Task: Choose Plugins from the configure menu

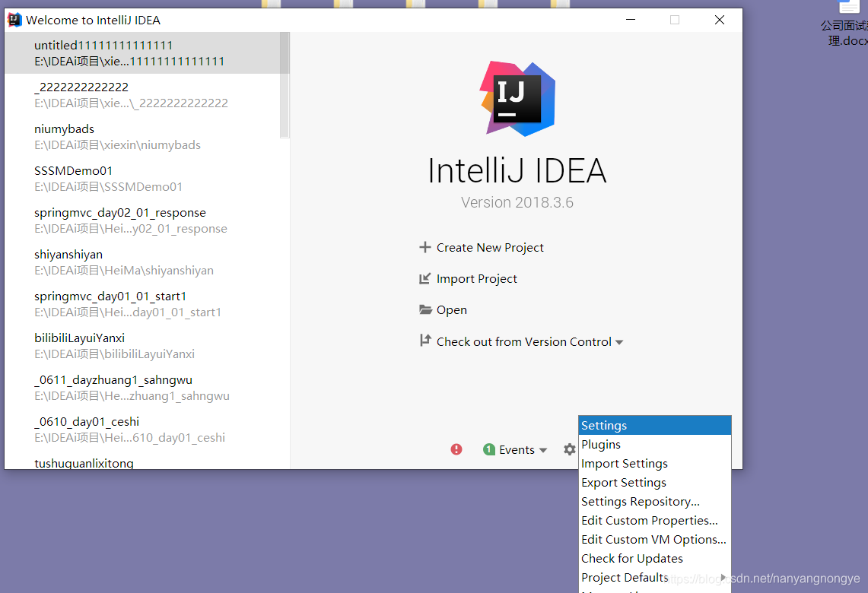Action: (x=655, y=444)
